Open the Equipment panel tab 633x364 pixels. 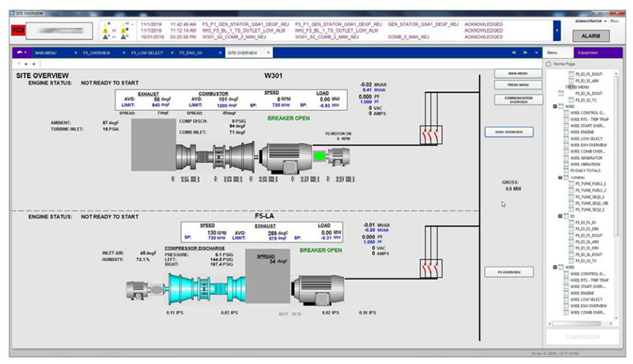click(597, 53)
